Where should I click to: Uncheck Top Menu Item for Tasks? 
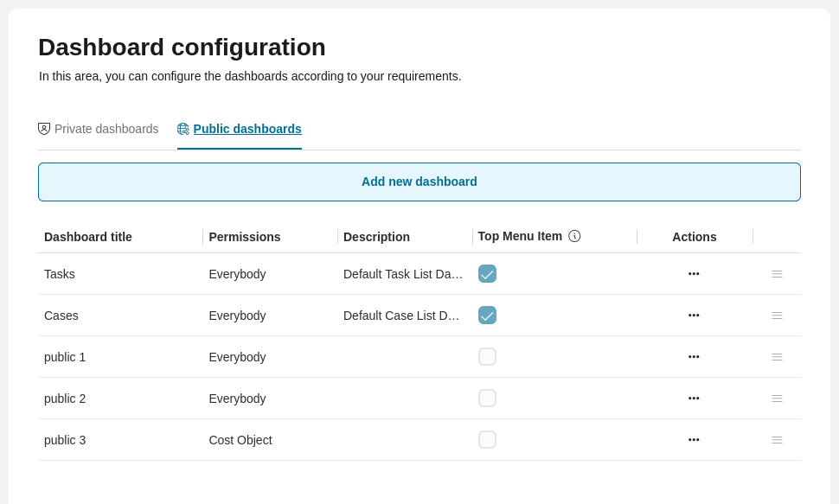click(487, 273)
